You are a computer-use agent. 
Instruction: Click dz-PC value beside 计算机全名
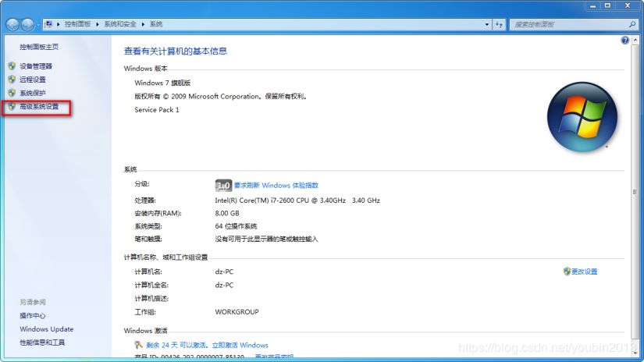224,286
